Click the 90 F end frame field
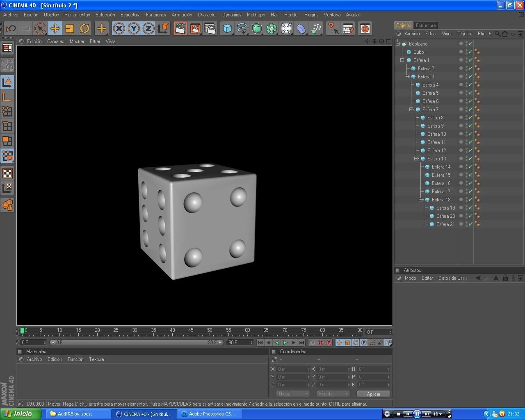 click(240, 342)
